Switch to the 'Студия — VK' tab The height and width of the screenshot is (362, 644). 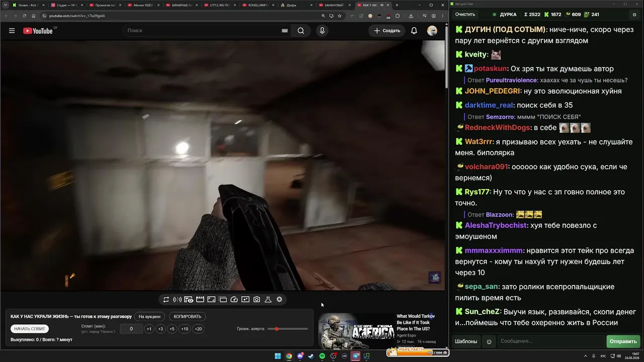[x=67, y=5]
